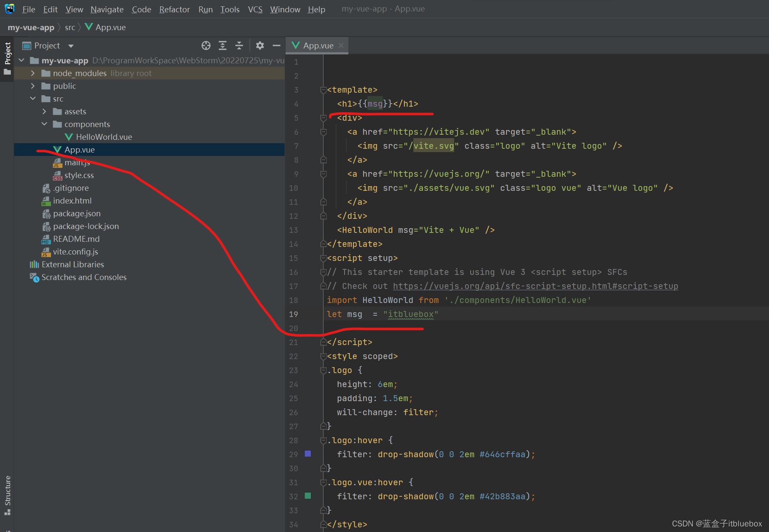769x532 pixels.
Task: Select package-lock.json in the project tree
Action: [86, 226]
